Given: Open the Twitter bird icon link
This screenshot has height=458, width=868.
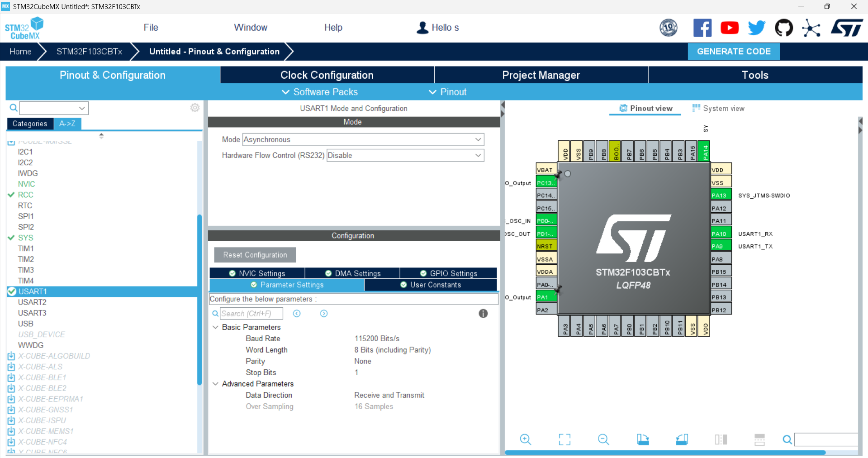Looking at the screenshot, I should click(x=757, y=28).
